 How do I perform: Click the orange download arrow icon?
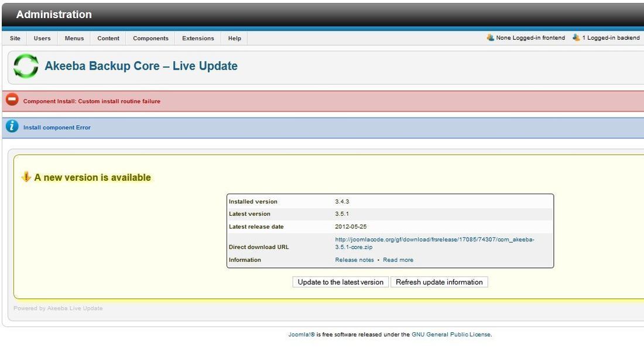tap(26, 177)
